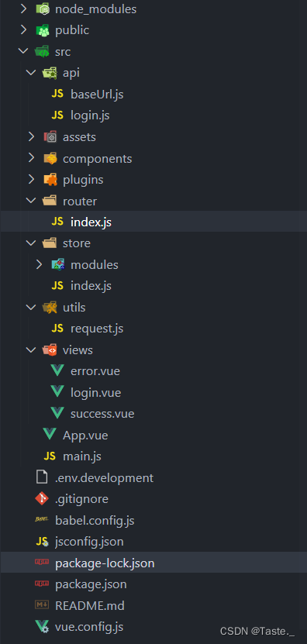This screenshot has height=644, width=307.
Task: Click the node_modules folder icon
Action: click(x=42, y=9)
